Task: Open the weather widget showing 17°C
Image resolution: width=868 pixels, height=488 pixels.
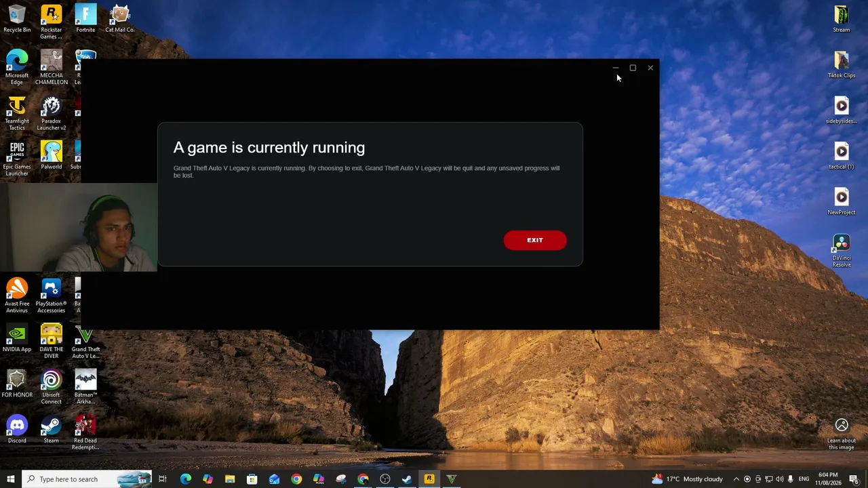Action: click(687, 479)
